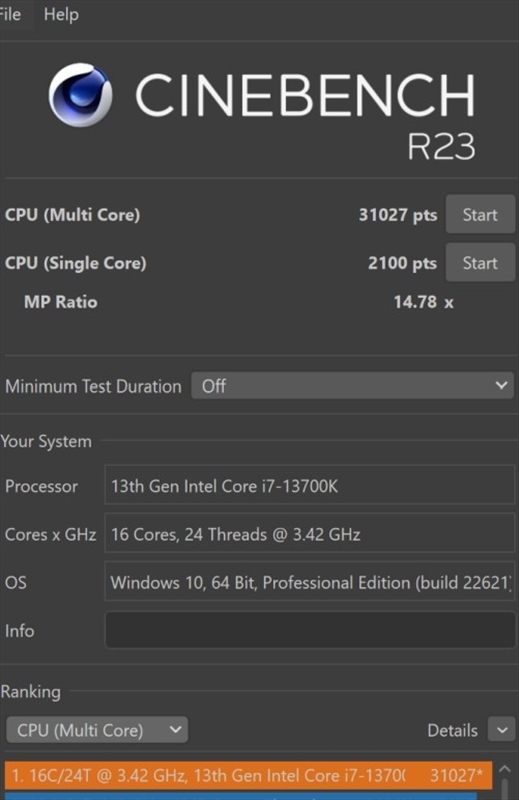Click the 31027 pts multi core score

pos(398,215)
